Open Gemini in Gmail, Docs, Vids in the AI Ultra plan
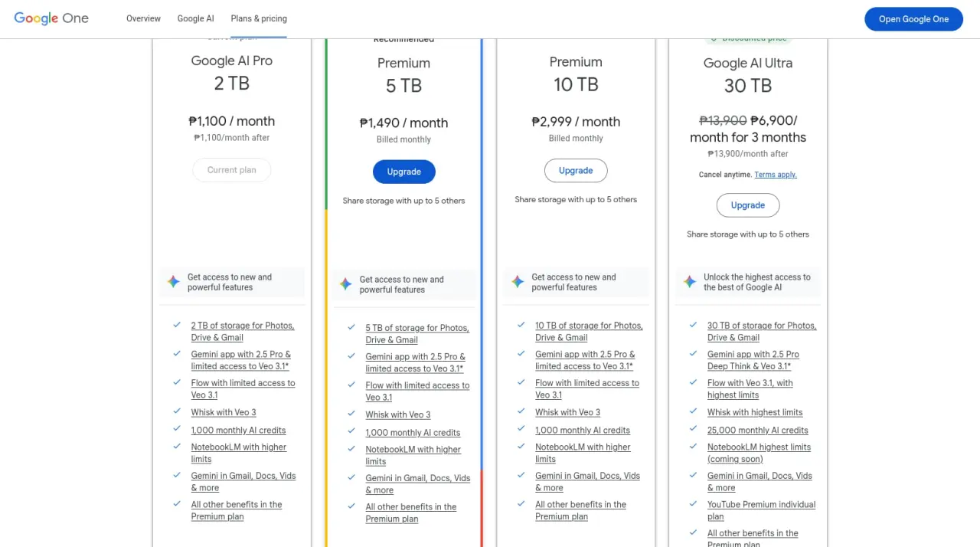 (x=759, y=481)
